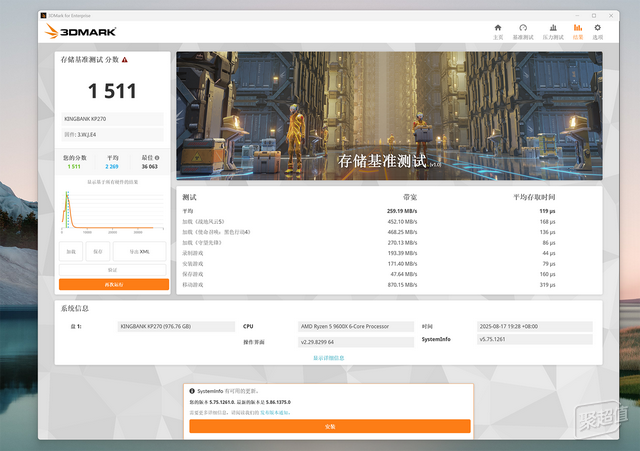This screenshot has width=640, height=451.
Task: Maximize the 3DMark window
Action: 594,16
